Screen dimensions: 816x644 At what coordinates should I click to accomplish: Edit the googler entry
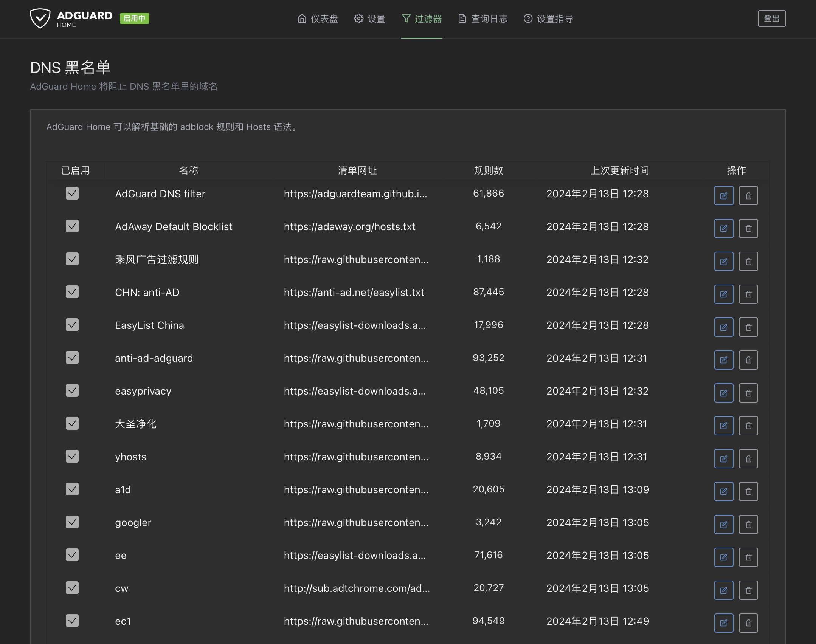pyautogui.click(x=723, y=524)
